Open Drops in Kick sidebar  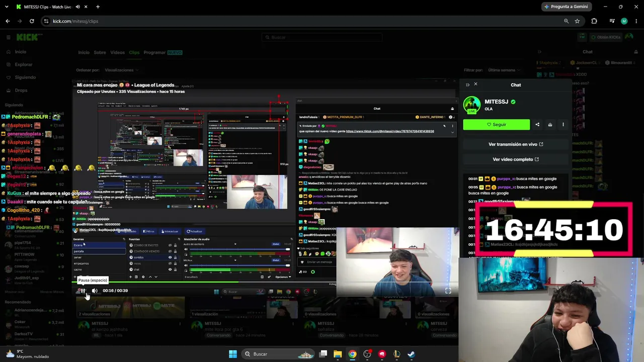(x=21, y=90)
